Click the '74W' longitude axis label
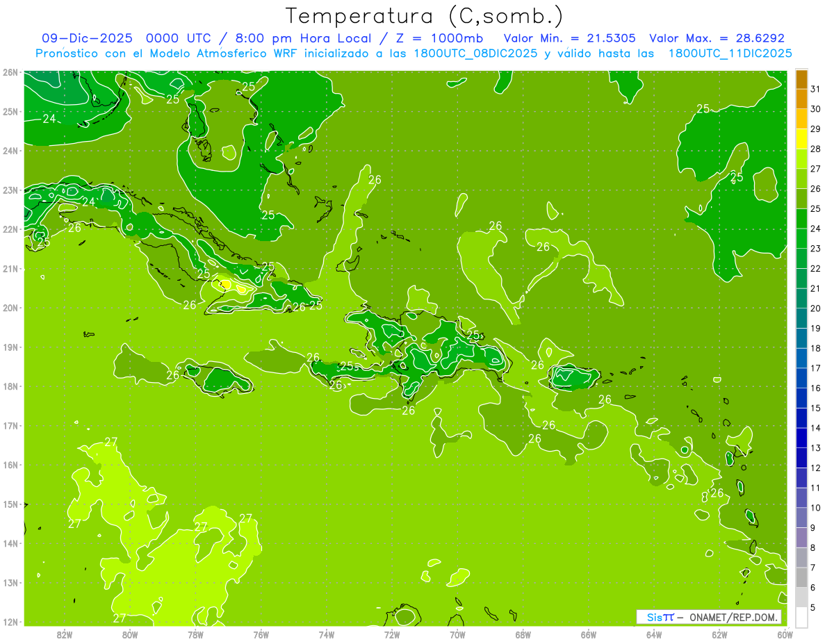 click(x=327, y=634)
